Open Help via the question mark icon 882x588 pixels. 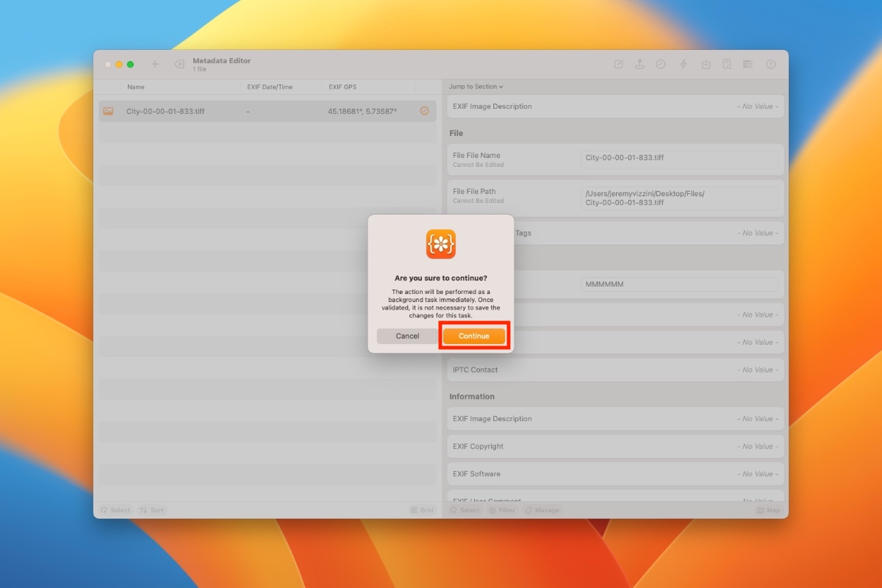tap(769, 64)
